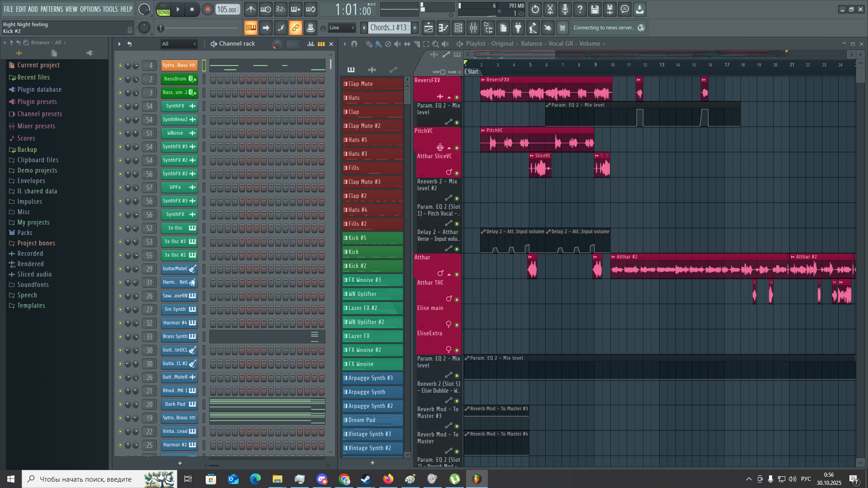Open the Line snap dropdown
The width and height of the screenshot is (868, 488).
(341, 28)
